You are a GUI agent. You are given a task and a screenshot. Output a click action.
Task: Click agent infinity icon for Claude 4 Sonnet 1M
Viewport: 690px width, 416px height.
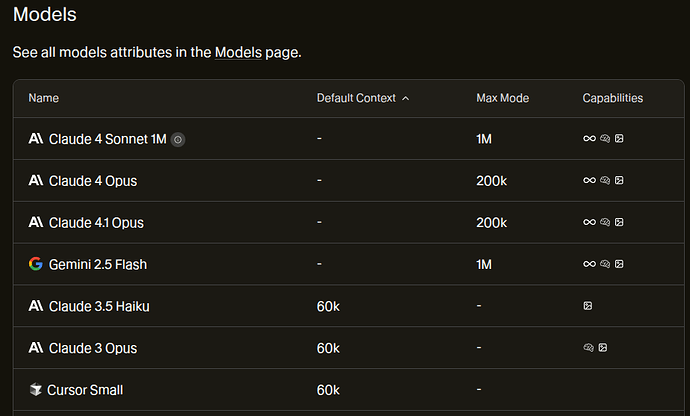pos(589,139)
